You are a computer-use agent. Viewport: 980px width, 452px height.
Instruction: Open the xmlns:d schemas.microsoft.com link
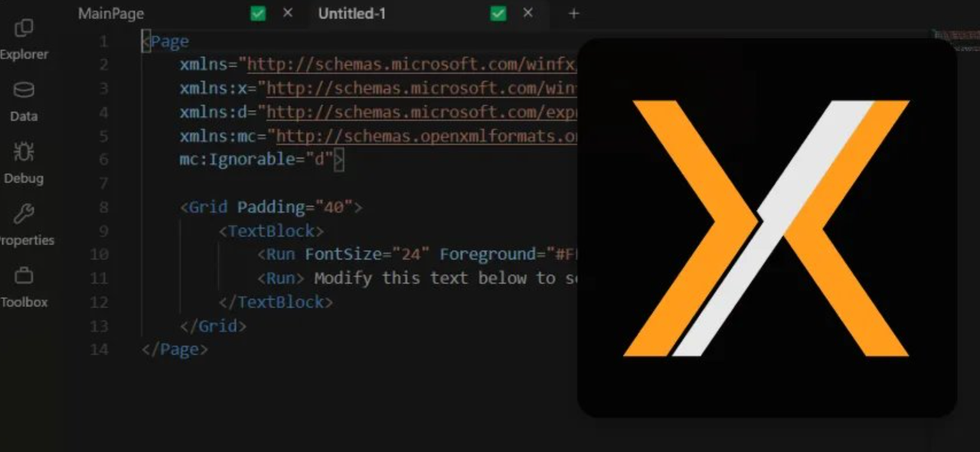tap(422, 112)
